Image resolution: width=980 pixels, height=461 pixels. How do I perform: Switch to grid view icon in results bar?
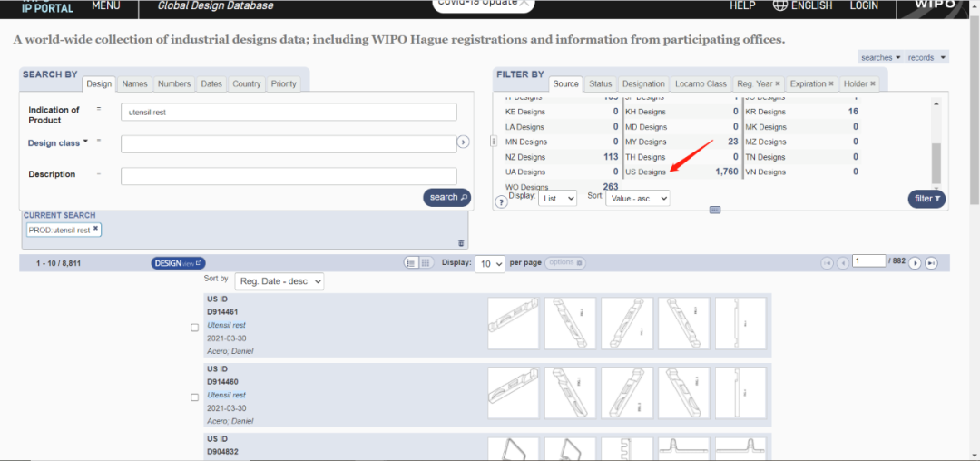(x=425, y=263)
